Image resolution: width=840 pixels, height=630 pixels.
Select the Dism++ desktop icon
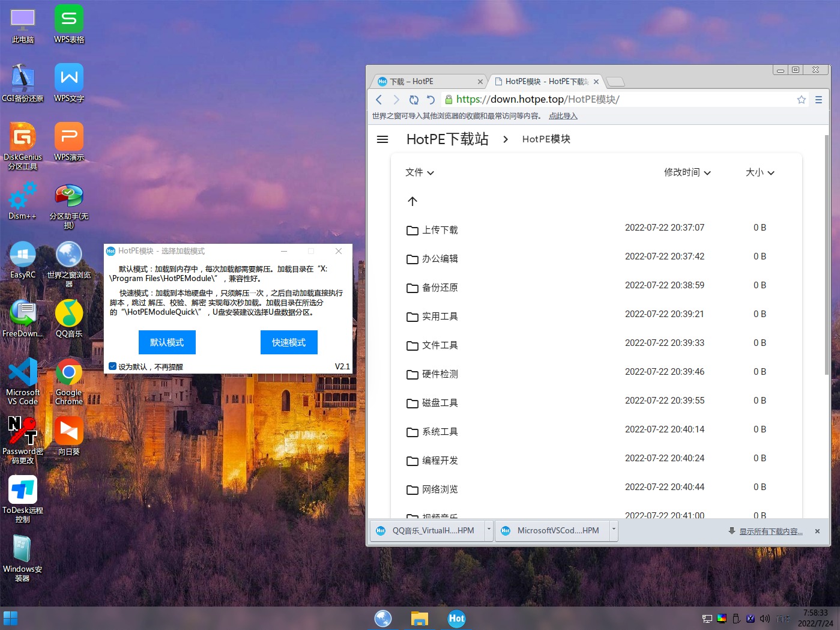tap(23, 202)
